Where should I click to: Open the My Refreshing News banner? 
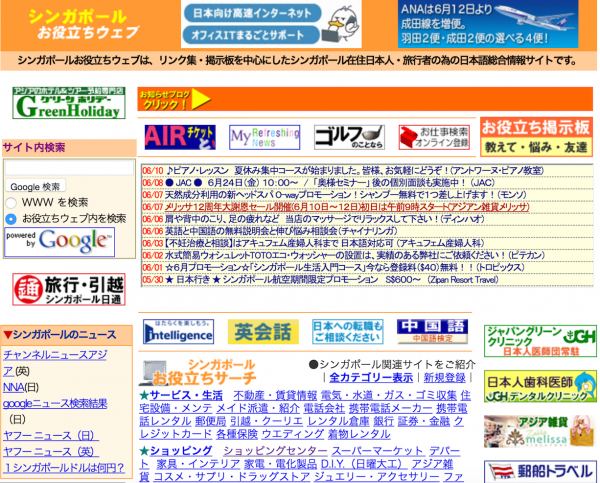[264, 137]
